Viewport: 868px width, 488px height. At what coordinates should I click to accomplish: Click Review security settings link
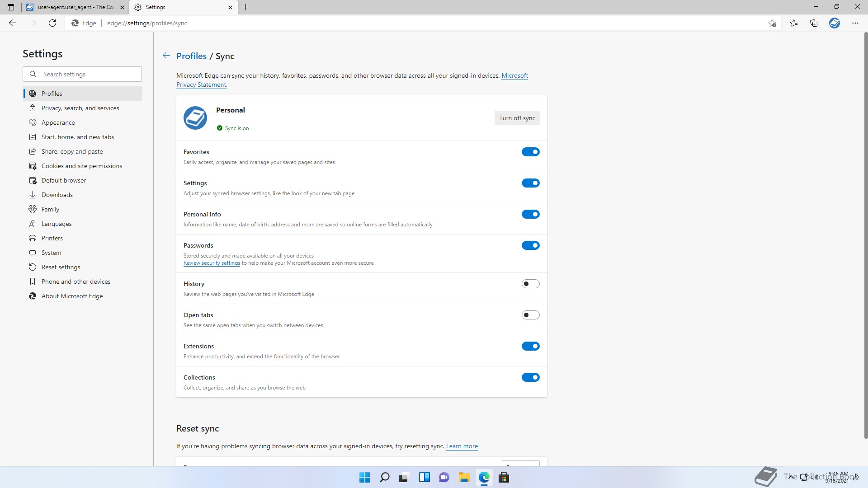click(212, 263)
